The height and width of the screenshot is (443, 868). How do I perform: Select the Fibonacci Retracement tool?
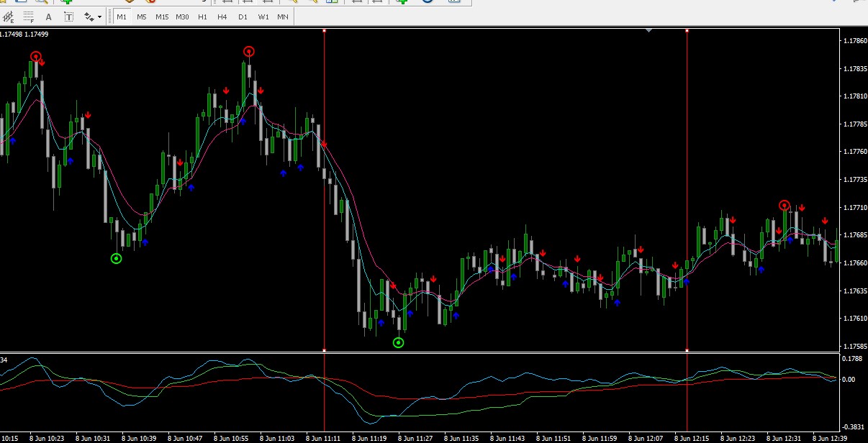point(29,16)
